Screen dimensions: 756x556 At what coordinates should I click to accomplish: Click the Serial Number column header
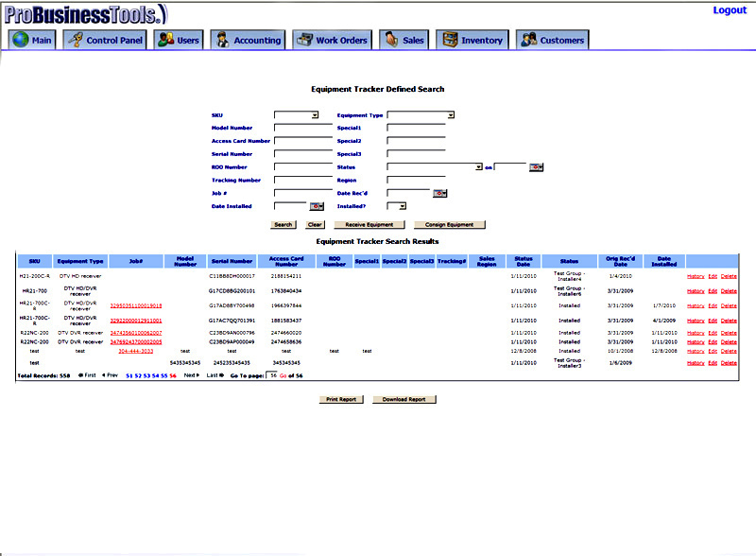click(x=232, y=261)
